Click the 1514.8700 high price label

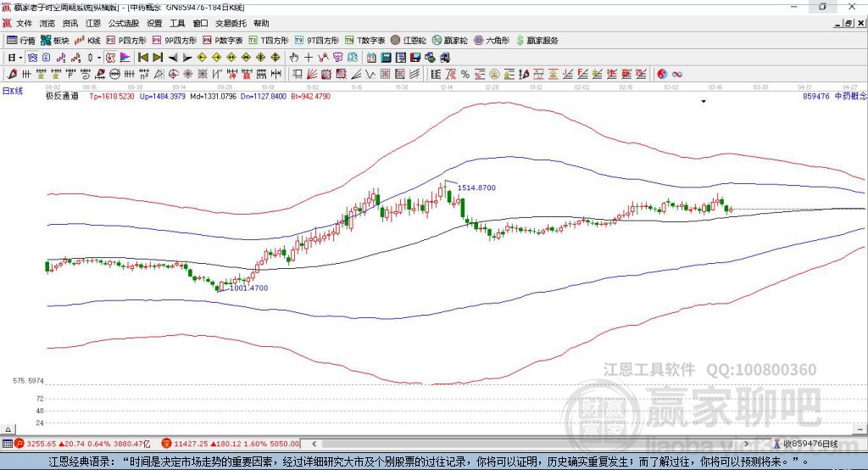click(x=476, y=187)
